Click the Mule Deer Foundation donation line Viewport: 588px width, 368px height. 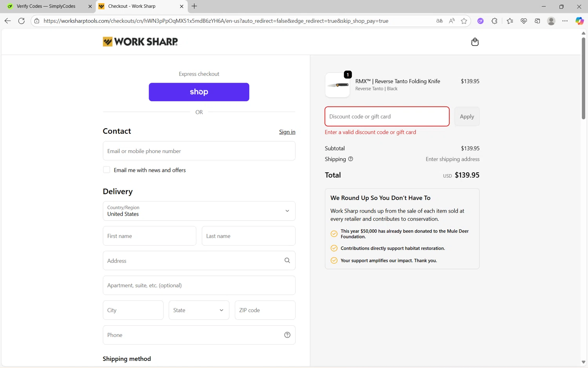pos(405,234)
